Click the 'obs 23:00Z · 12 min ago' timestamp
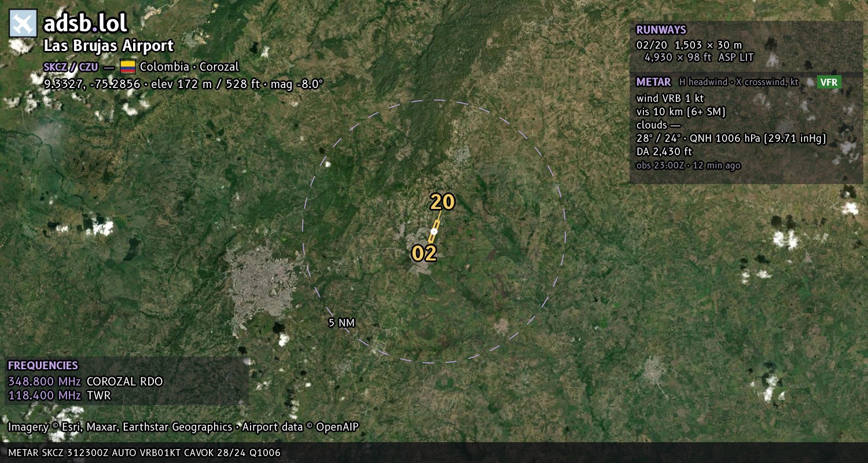Viewport: 868px width, 463px height. click(688, 166)
